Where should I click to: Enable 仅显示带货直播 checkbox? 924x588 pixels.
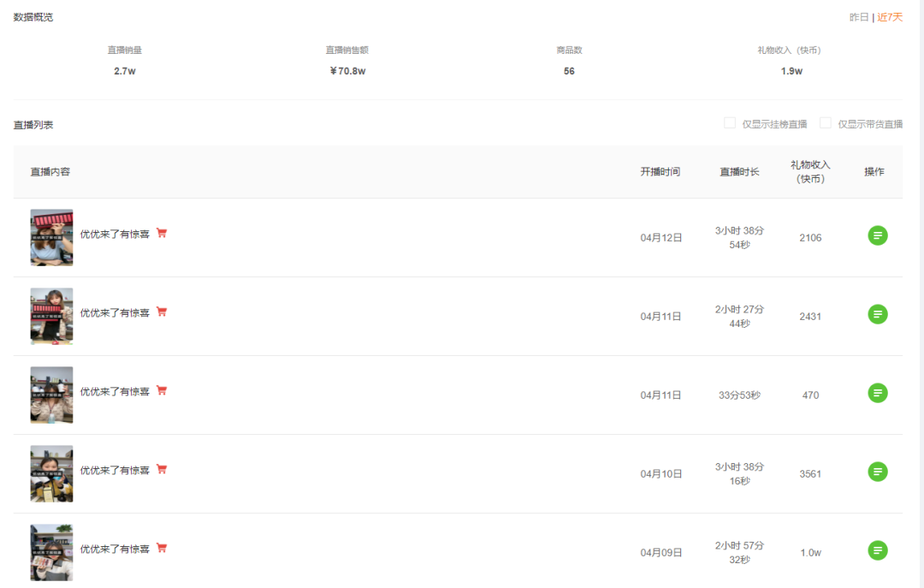[825, 123]
